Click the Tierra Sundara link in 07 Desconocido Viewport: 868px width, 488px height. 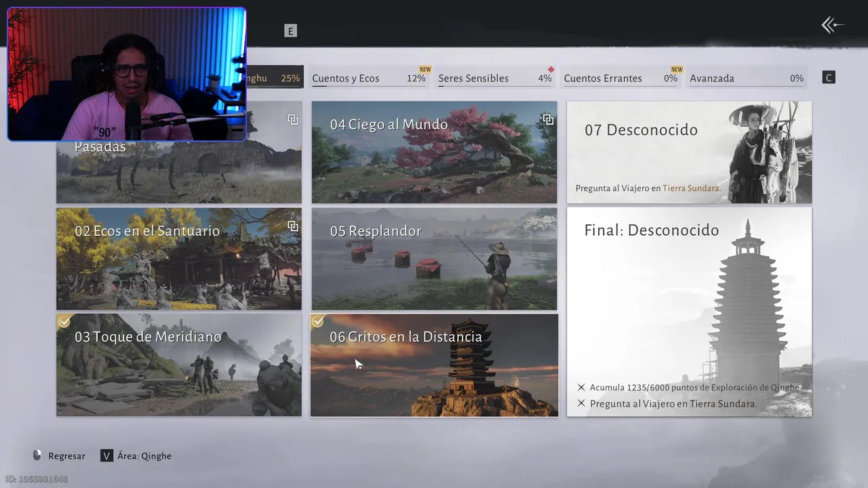pyautogui.click(x=690, y=188)
